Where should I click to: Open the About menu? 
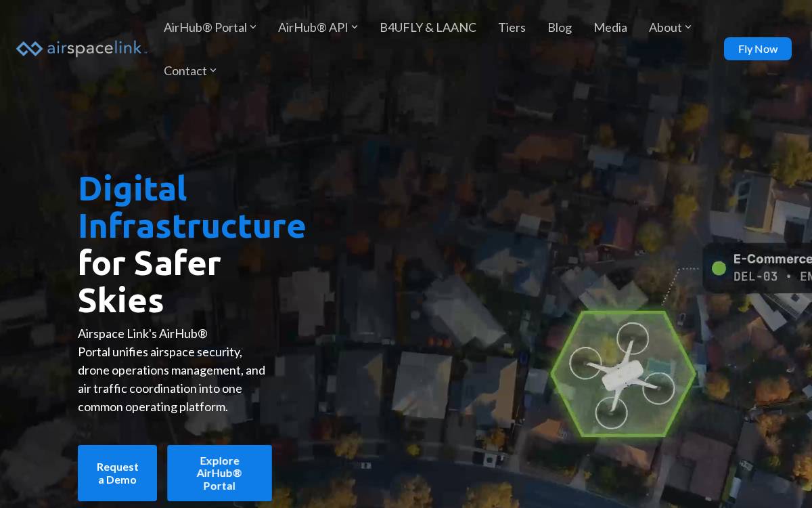point(665,28)
